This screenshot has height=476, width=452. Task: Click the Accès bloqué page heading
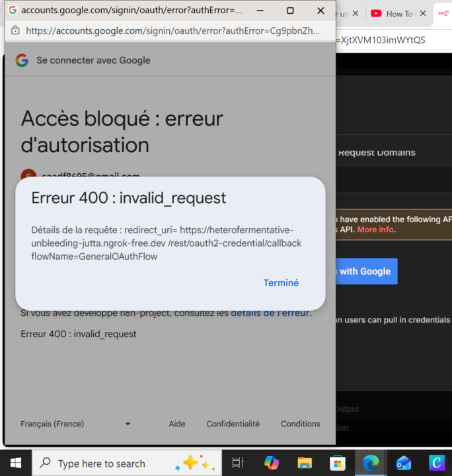click(122, 131)
